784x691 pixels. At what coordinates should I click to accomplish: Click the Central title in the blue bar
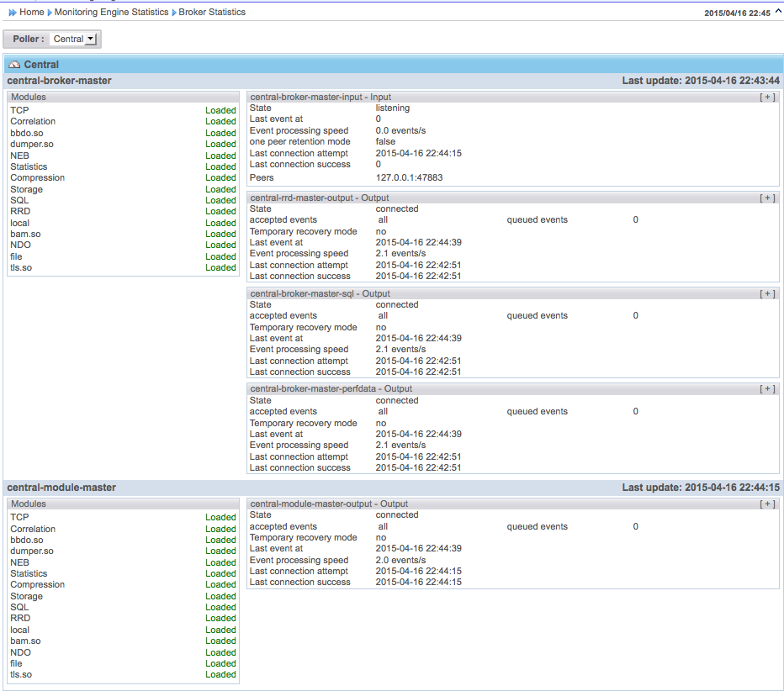41,65
